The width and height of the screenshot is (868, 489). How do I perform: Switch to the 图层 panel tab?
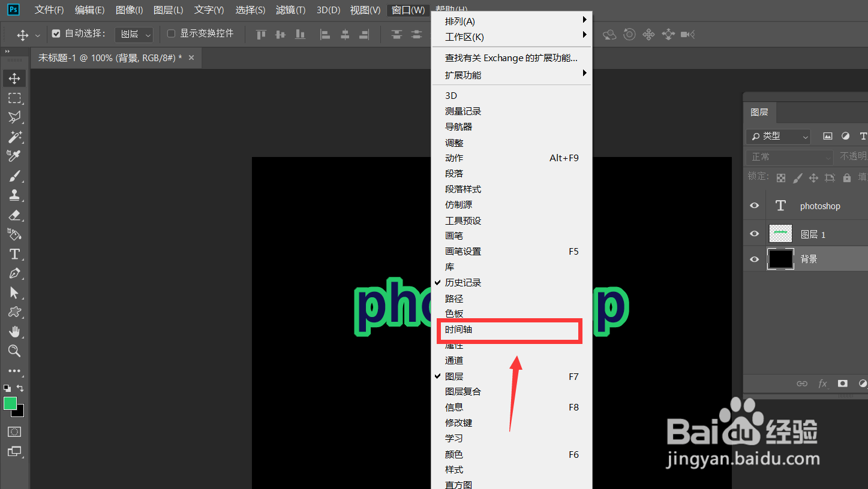pyautogui.click(x=759, y=112)
